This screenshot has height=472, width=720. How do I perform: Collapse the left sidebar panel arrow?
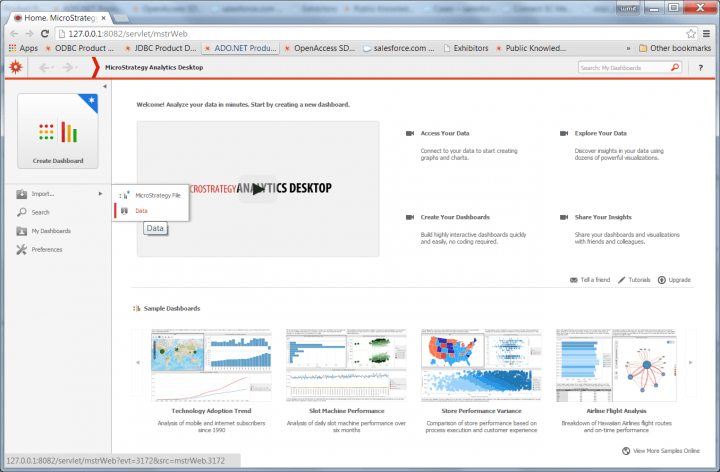click(105, 87)
